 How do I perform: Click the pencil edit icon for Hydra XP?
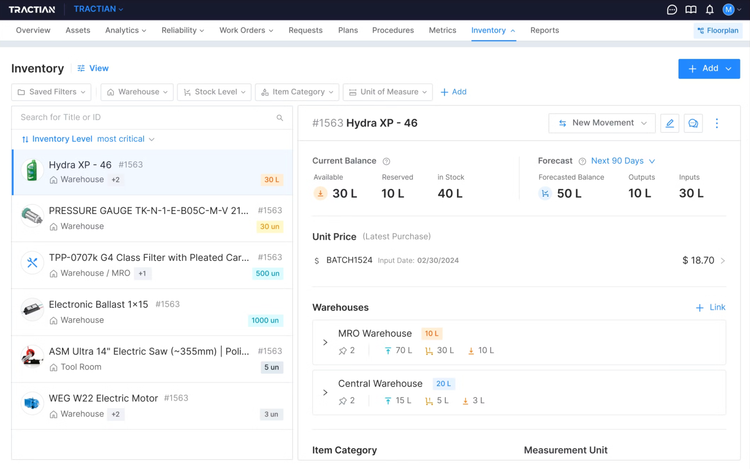coord(670,123)
